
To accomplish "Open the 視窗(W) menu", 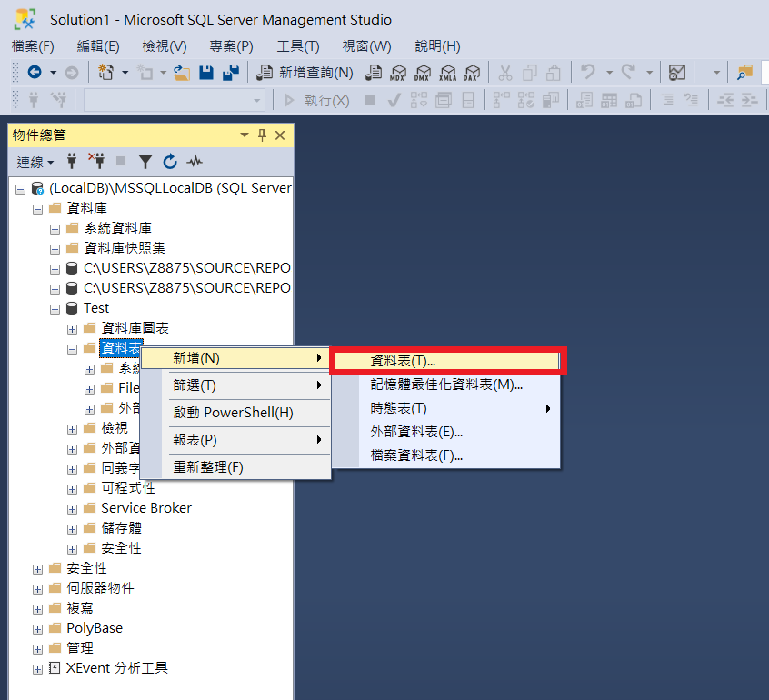I will coord(366,46).
